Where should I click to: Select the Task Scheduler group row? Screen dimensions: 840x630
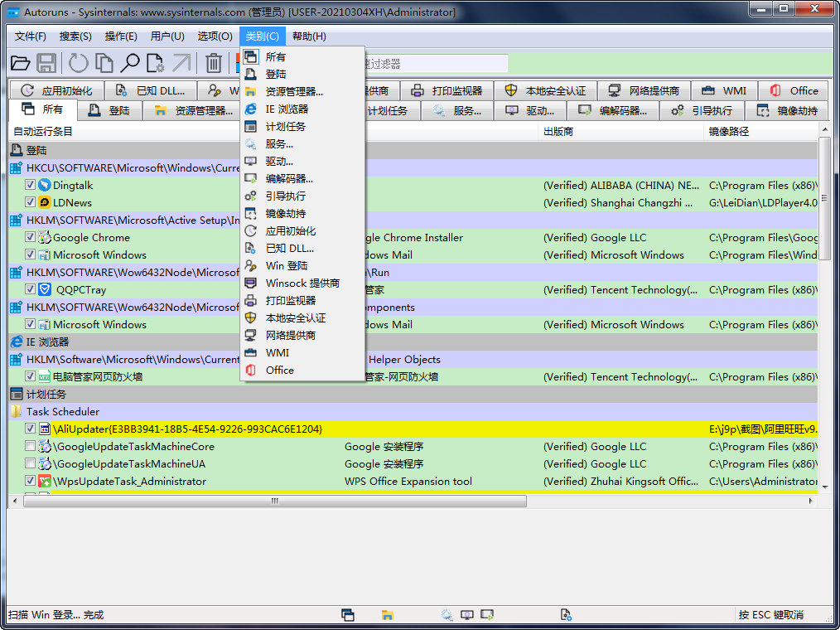click(x=413, y=411)
